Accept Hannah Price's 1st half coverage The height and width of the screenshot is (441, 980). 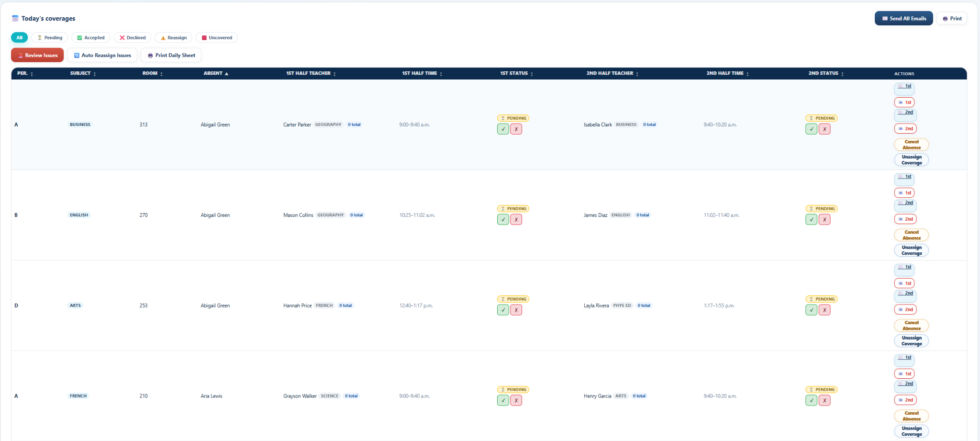click(x=503, y=310)
